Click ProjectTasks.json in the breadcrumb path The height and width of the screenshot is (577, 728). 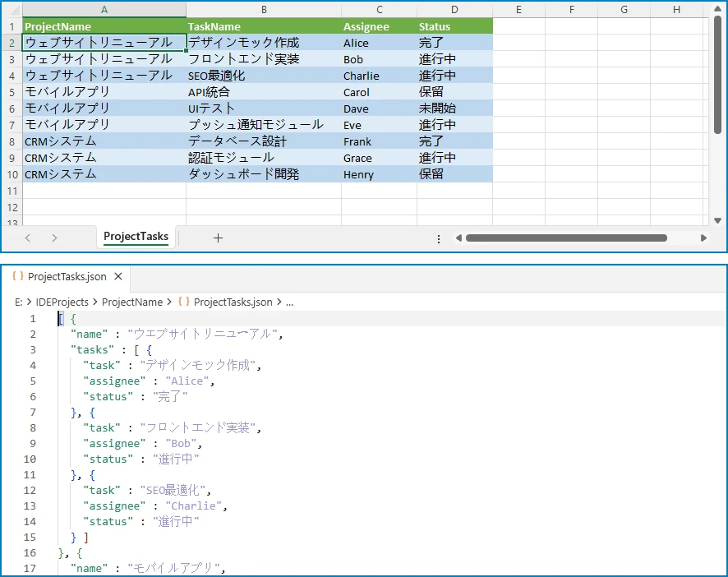pos(233,302)
